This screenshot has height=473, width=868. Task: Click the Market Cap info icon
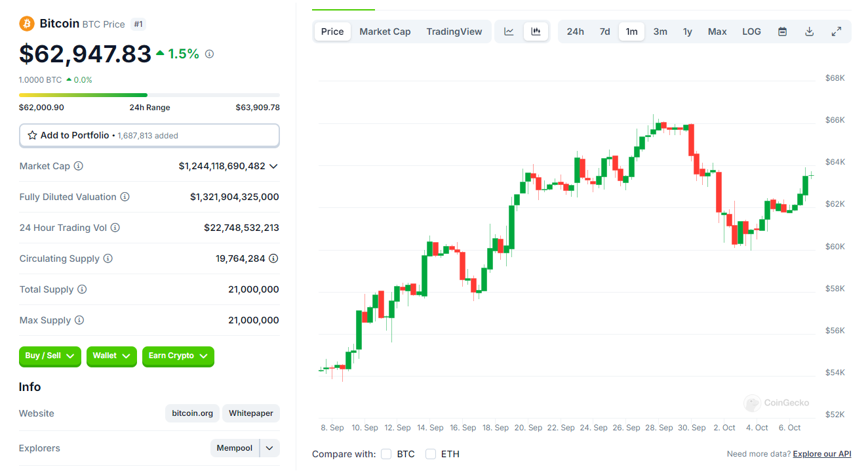pos(79,166)
